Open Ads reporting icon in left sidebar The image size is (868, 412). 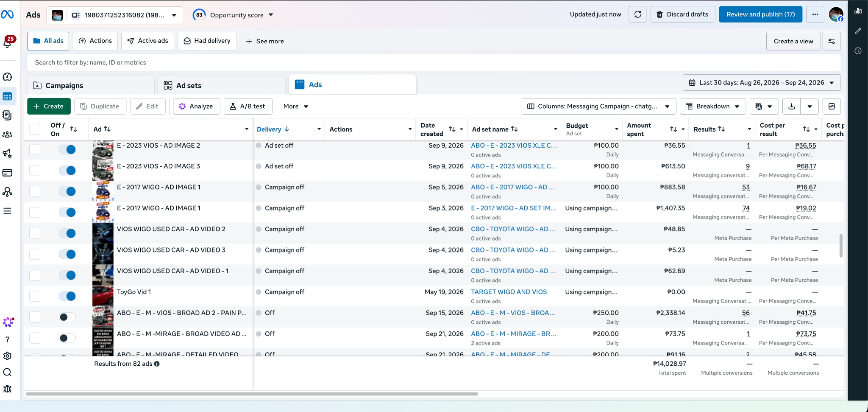7,115
